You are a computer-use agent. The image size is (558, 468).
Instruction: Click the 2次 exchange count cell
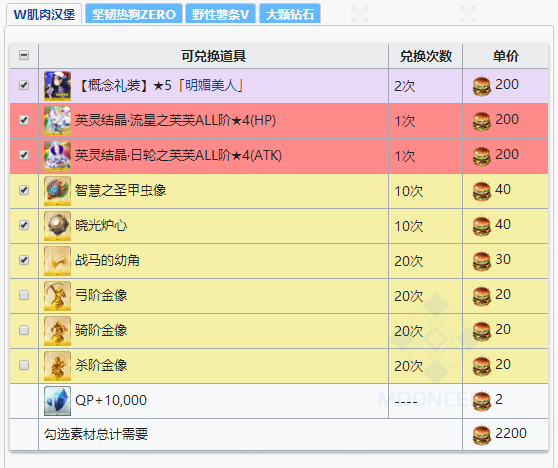[x=425, y=86]
